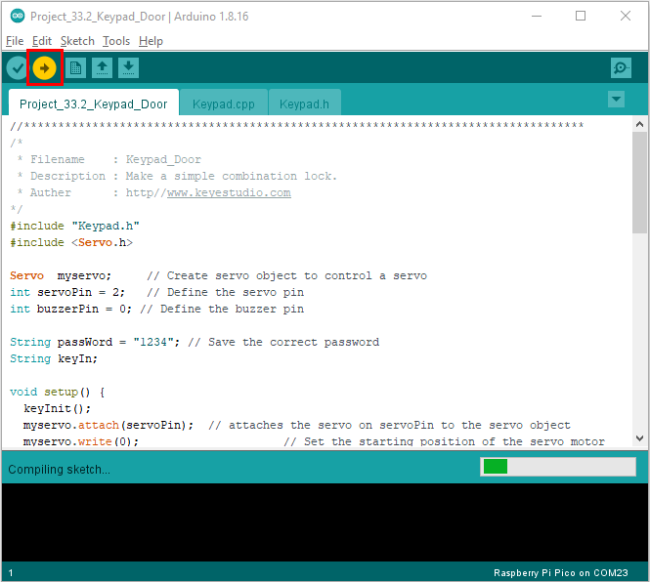Image resolution: width=650 pixels, height=583 pixels.
Task: Select the Project_33.2_Keypad_Door tab
Action: [93, 104]
